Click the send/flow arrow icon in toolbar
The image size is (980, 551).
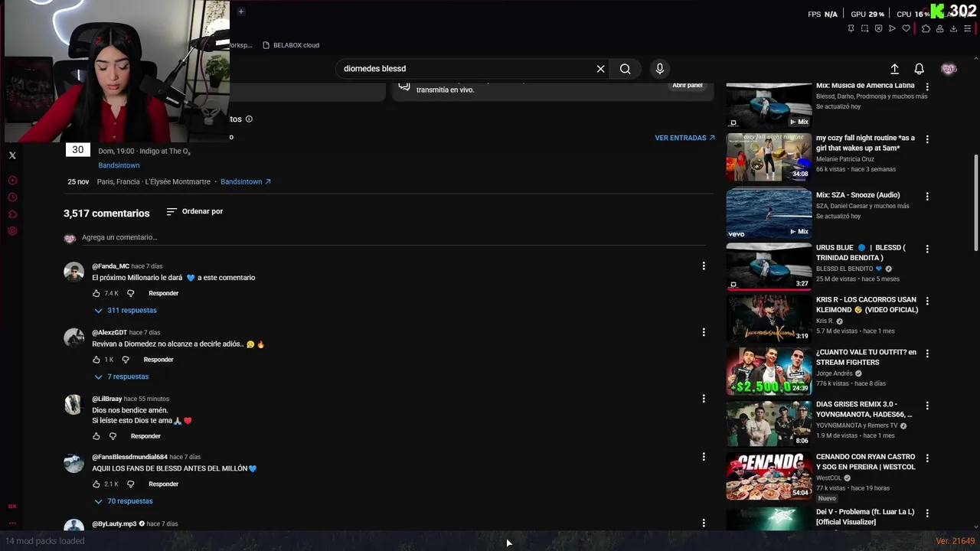click(x=892, y=28)
